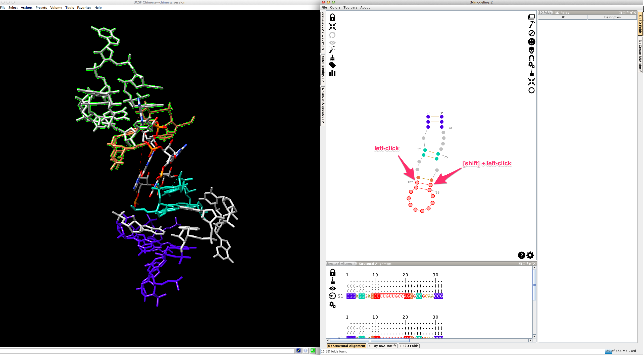The height and width of the screenshot is (355, 644).
Task: Select the magic wand tool
Action: point(332,49)
